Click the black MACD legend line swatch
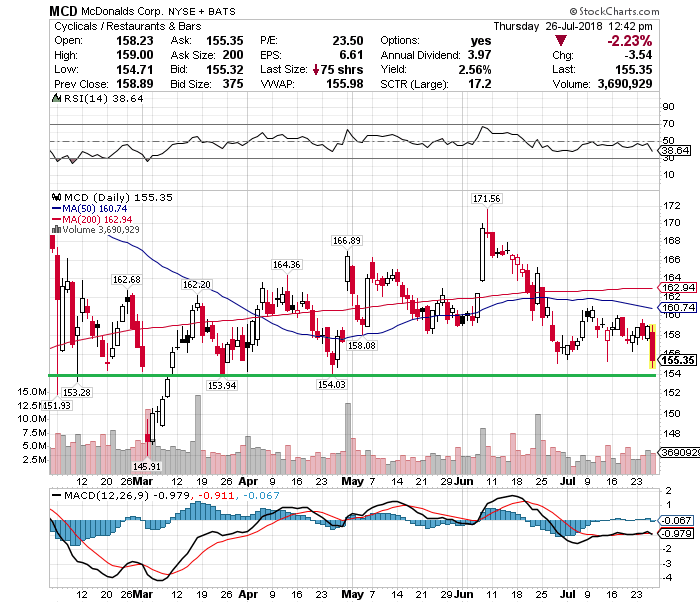This screenshot has width=700, height=603. tap(57, 495)
